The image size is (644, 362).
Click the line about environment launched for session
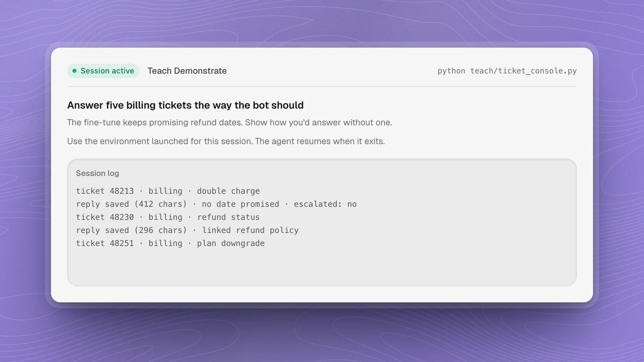point(226,141)
